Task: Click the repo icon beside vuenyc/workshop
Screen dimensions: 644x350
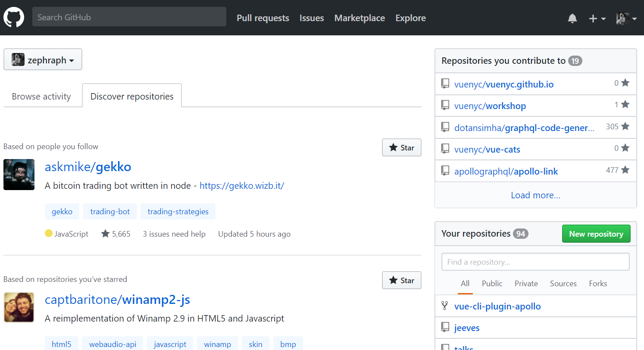Action: [x=445, y=106]
